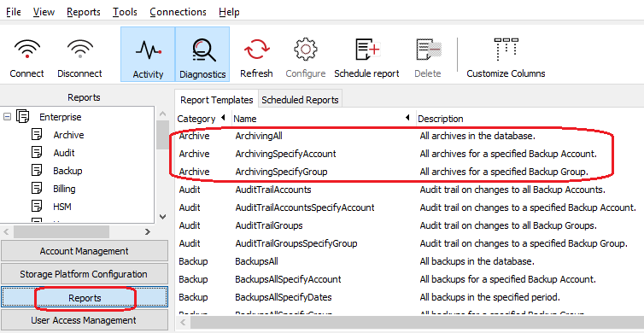Toggle the Diagnostics toolbar button
644x333 pixels.
(x=202, y=54)
